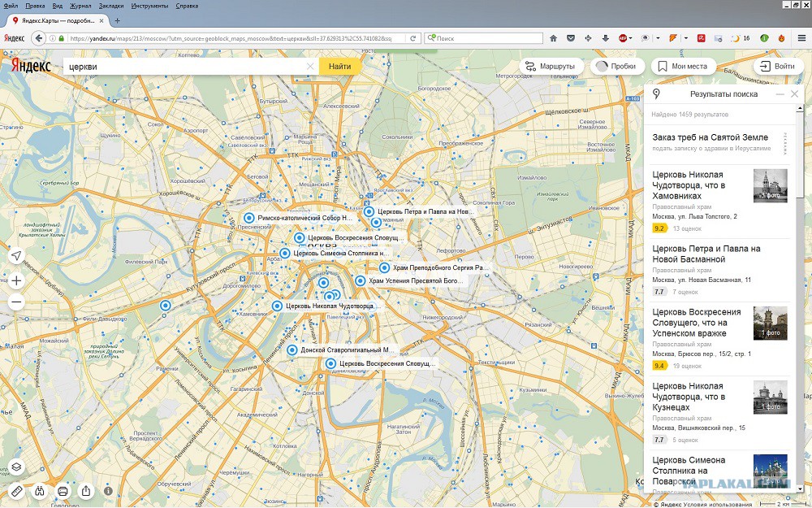
Task: Open the Журнал menu
Action: pyautogui.click(x=80, y=6)
